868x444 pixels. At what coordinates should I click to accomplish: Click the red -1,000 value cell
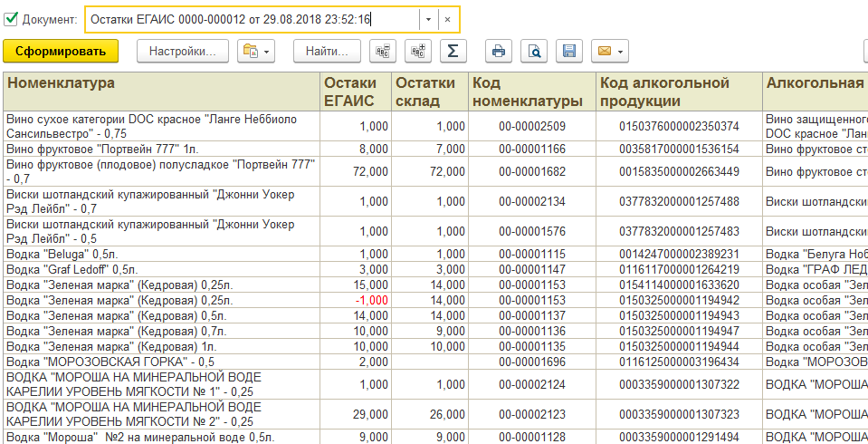[x=356, y=301]
